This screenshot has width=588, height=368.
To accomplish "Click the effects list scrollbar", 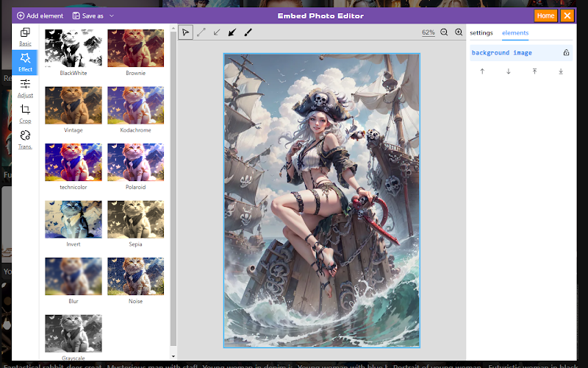I will tap(173, 189).
